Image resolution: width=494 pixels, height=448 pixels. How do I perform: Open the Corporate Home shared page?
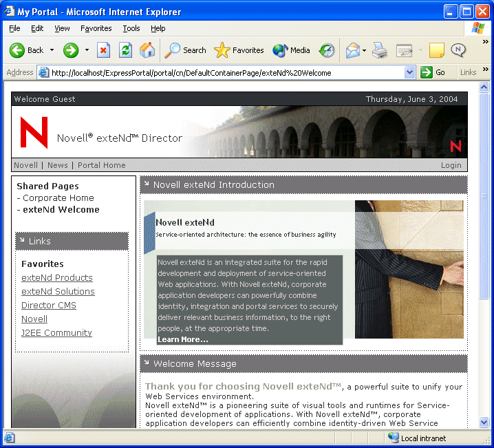(58, 198)
